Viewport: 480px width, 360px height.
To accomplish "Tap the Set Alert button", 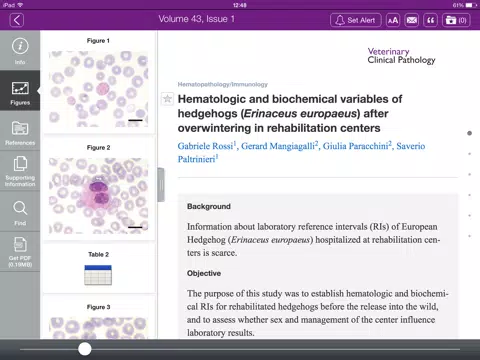I will pyautogui.click(x=355, y=20).
